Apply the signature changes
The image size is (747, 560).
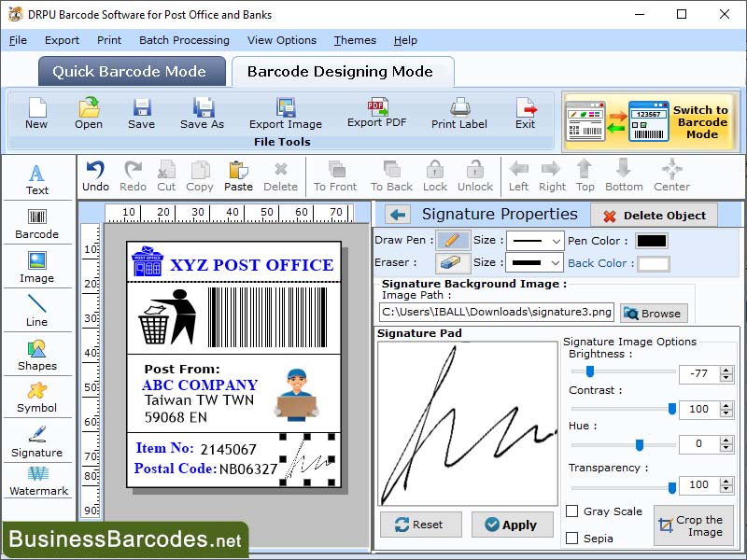tap(512, 525)
